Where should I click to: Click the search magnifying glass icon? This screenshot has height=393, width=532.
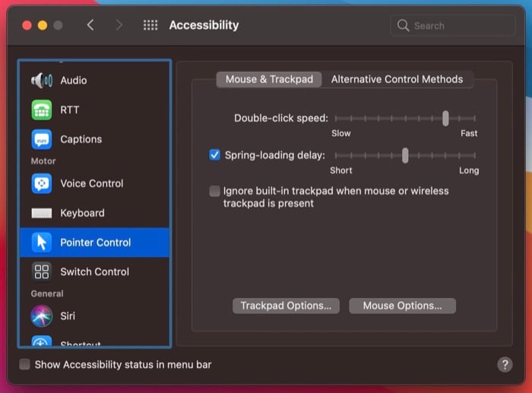(x=403, y=25)
